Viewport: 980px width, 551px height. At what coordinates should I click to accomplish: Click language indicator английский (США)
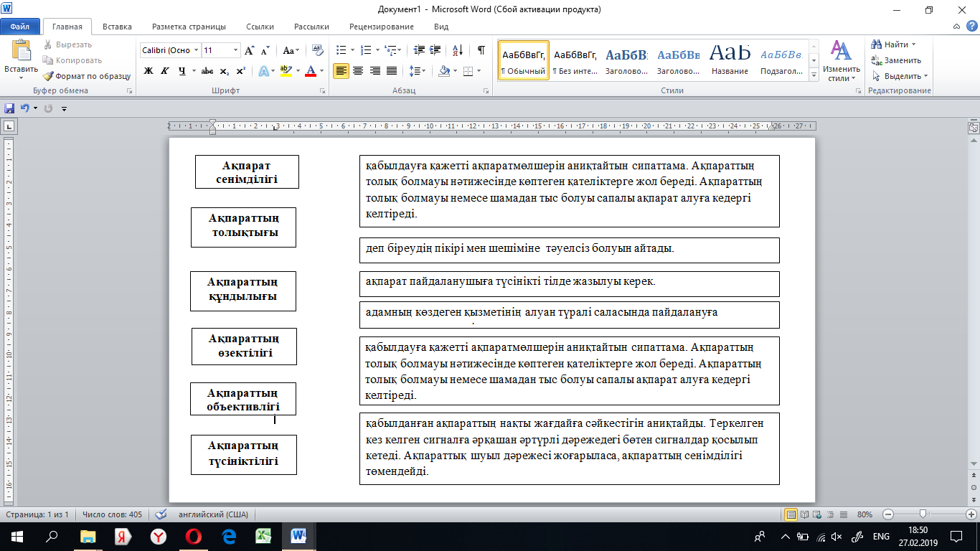point(212,514)
